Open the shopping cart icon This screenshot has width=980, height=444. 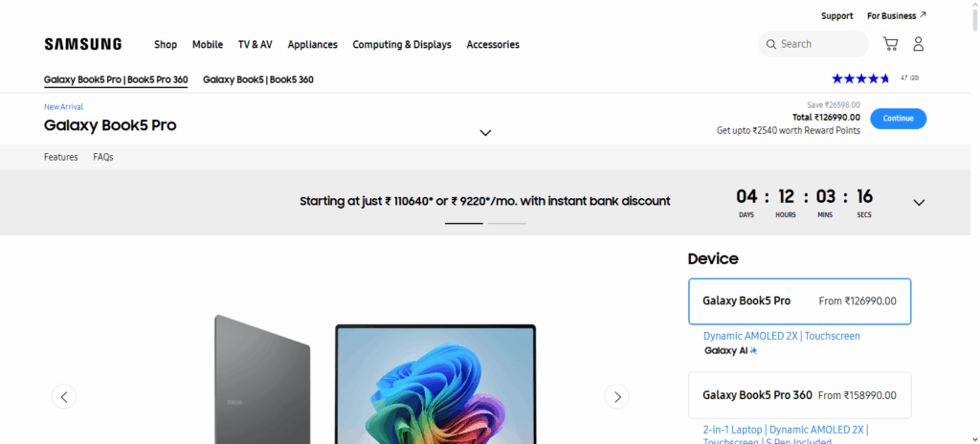pyautogui.click(x=890, y=44)
